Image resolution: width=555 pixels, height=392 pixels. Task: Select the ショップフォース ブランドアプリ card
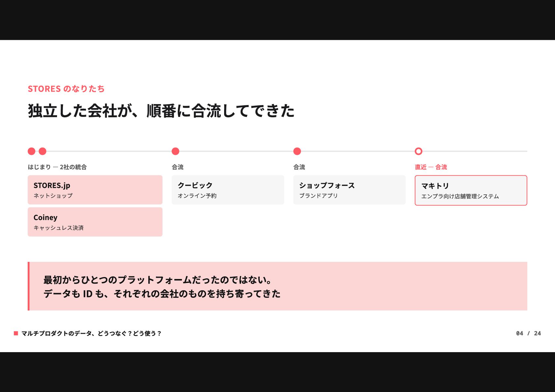pyautogui.click(x=349, y=190)
